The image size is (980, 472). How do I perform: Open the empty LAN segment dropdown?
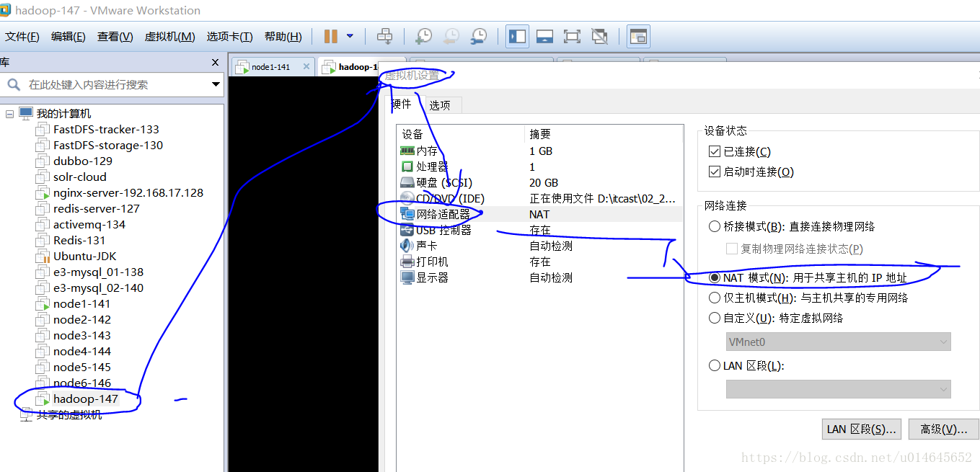click(839, 389)
